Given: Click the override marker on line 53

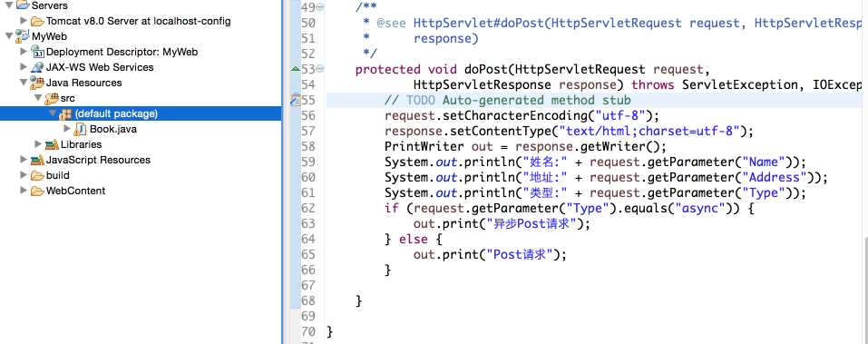Looking at the screenshot, I should [x=295, y=69].
